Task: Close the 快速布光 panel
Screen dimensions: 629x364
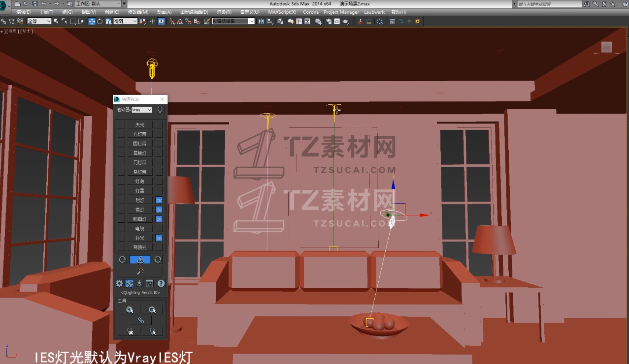Action: click(162, 99)
